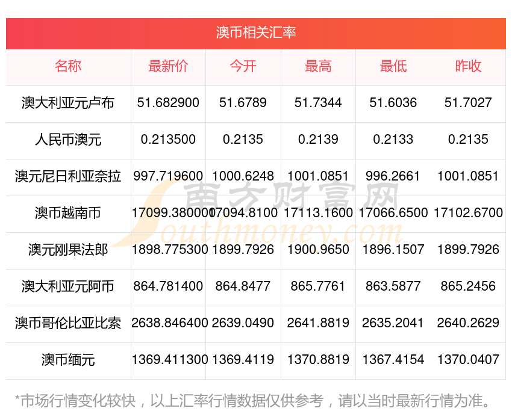512x420 pixels.
Task: Click the value 17113.1600
Action: coord(318,213)
